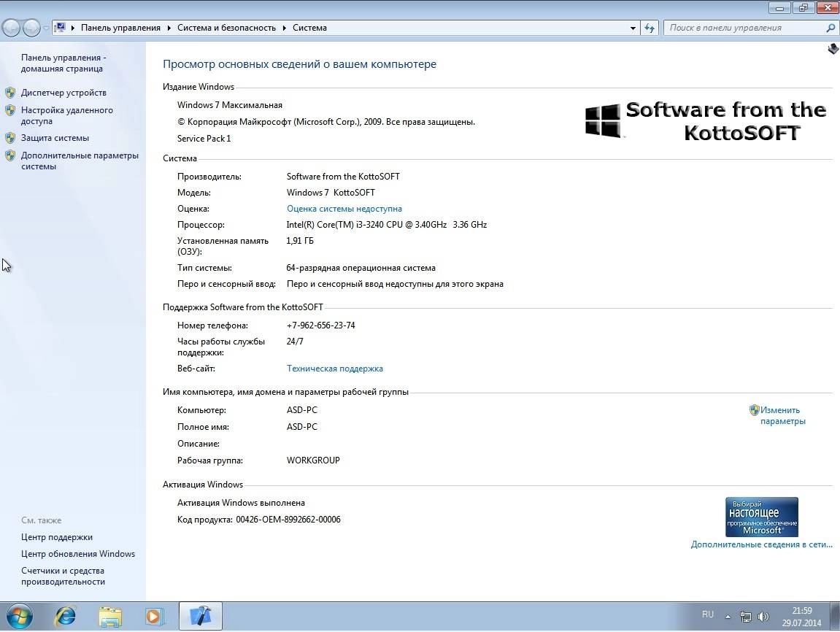Click 'Оценка системы недоступна' link
840x632 pixels.
[x=344, y=209]
